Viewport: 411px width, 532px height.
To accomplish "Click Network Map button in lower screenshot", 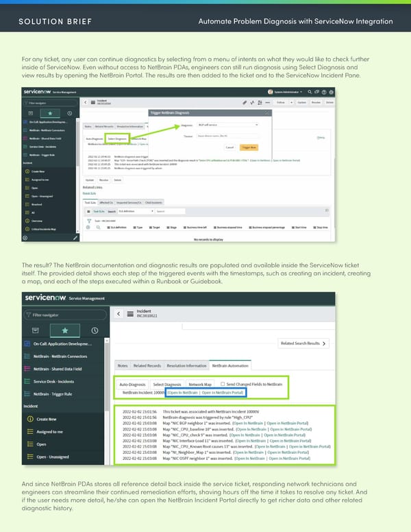I will 199,384.
